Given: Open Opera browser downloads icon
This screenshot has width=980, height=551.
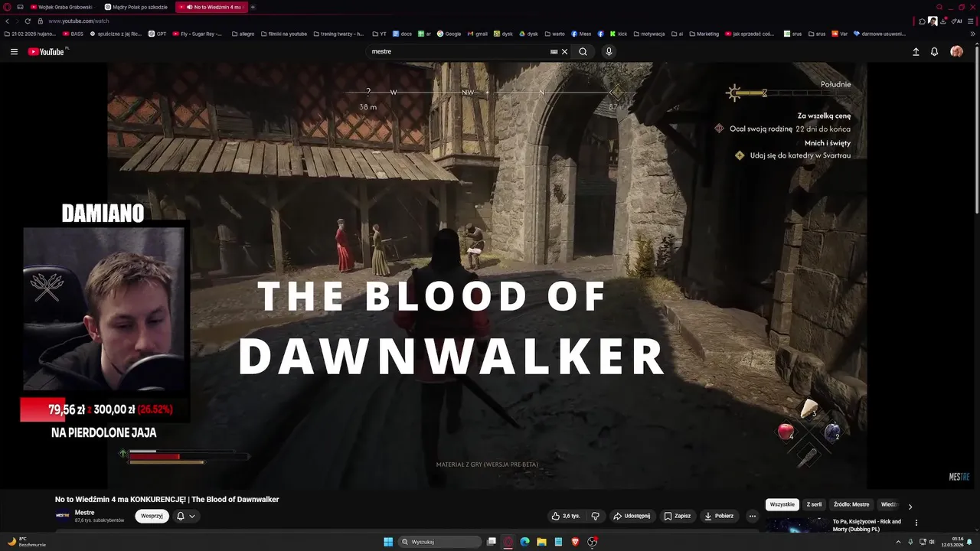Looking at the screenshot, I should (944, 21).
